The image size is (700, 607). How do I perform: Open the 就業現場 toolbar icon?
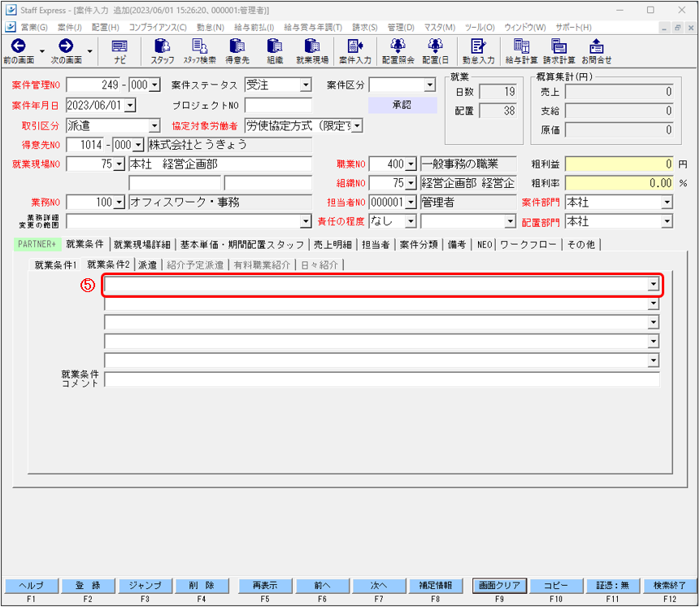tap(312, 46)
